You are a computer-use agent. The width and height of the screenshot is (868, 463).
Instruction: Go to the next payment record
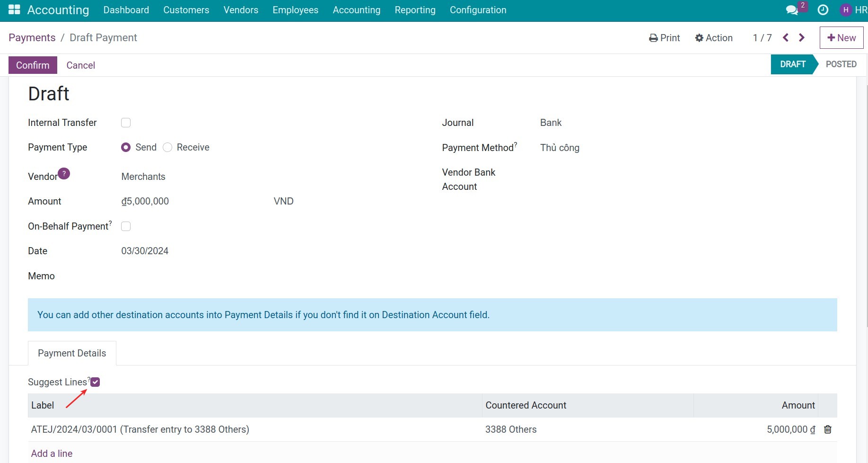pos(801,38)
